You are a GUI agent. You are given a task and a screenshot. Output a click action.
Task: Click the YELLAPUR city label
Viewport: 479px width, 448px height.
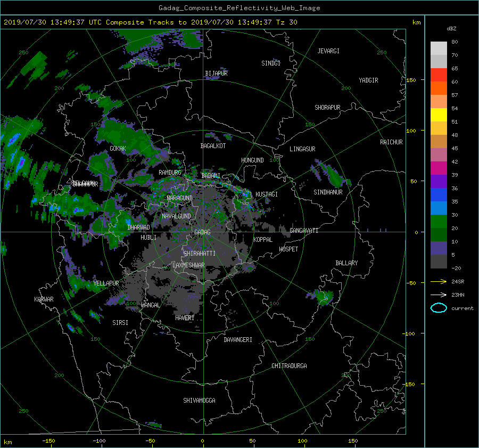[x=106, y=283]
